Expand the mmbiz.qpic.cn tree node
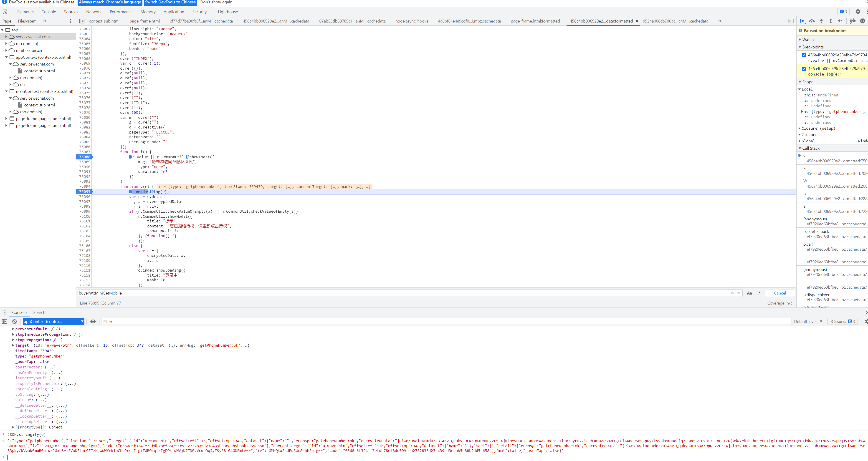868x461 pixels. [7, 50]
